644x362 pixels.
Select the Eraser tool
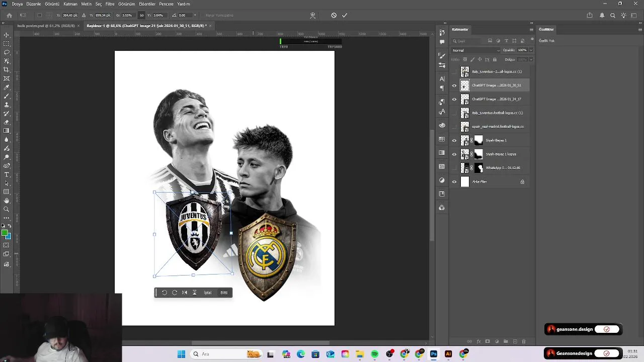pyautogui.click(x=7, y=122)
